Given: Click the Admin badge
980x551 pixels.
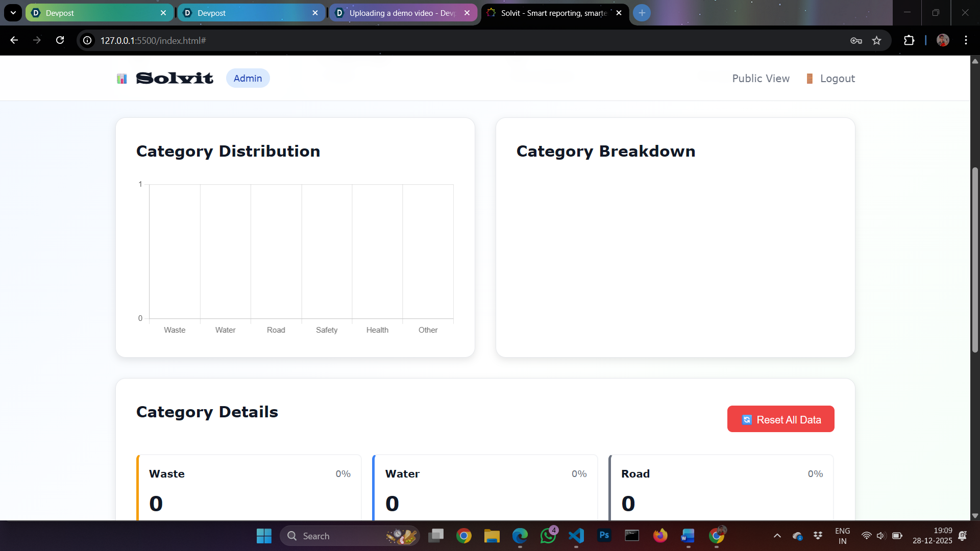Looking at the screenshot, I should (x=248, y=78).
